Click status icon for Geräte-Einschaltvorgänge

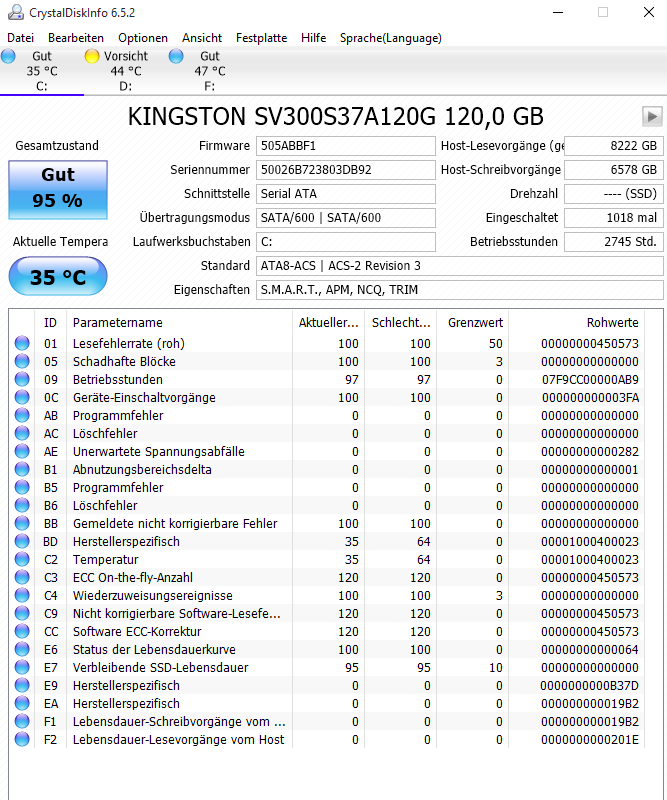[x=22, y=397]
